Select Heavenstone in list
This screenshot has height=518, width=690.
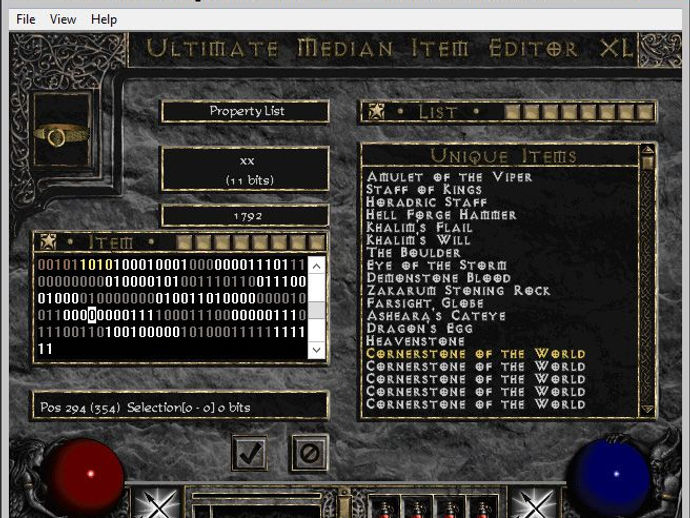coord(415,341)
